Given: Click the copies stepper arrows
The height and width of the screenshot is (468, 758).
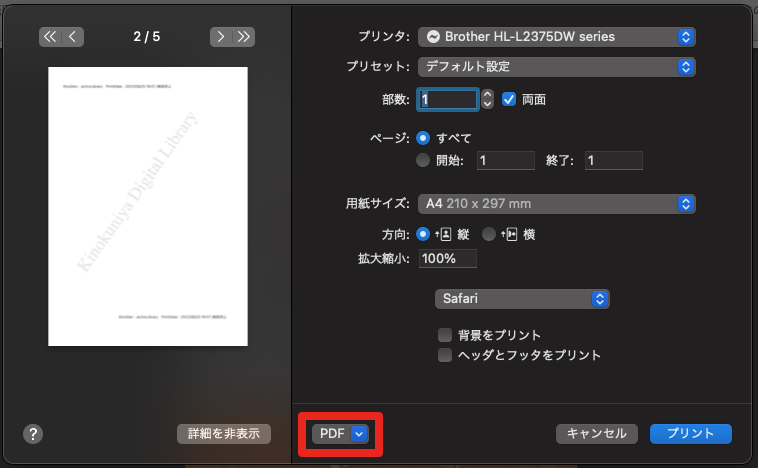Looking at the screenshot, I should point(487,100).
